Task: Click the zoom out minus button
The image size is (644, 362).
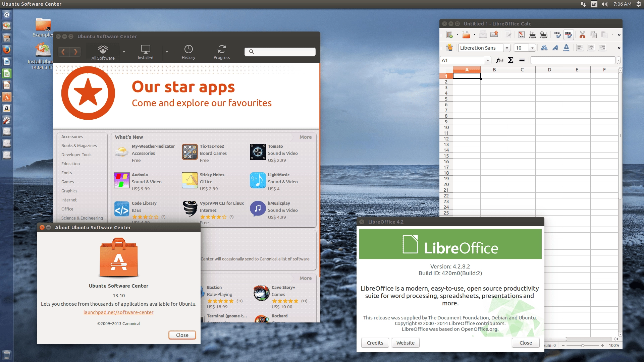Action: 563,346
